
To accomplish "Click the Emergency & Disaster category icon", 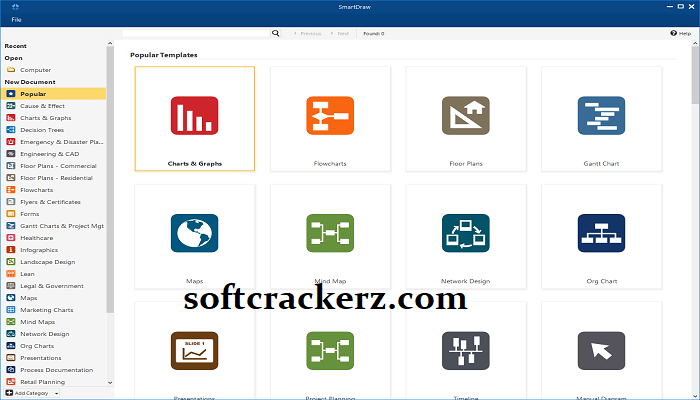I will (11, 142).
